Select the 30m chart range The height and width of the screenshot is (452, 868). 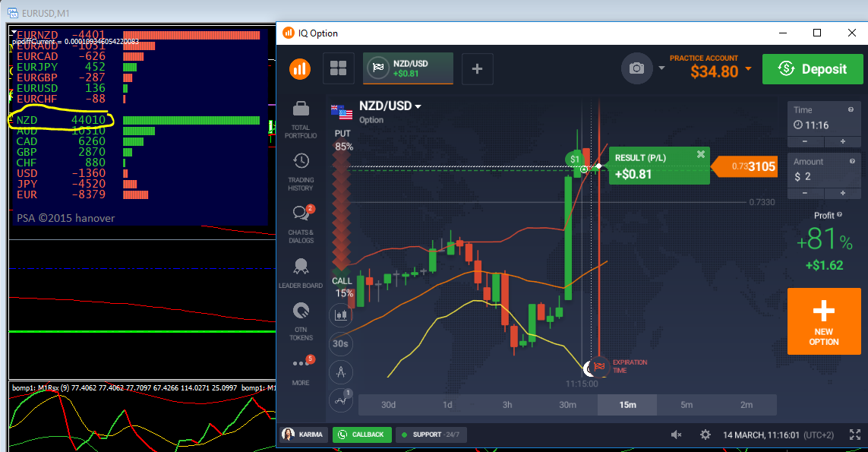click(x=567, y=405)
